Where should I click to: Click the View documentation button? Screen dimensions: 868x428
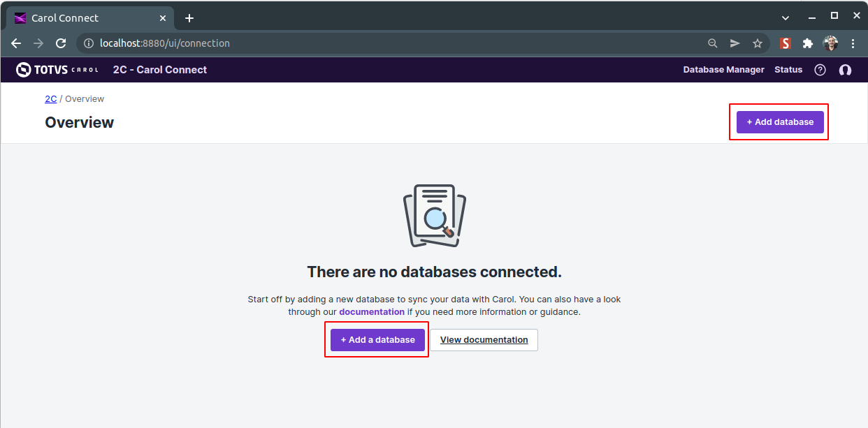pyautogui.click(x=484, y=340)
